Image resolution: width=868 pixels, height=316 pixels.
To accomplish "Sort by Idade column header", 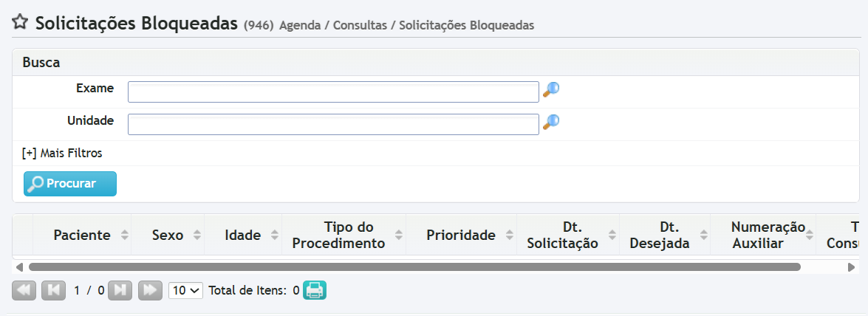I will tap(243, 236).
